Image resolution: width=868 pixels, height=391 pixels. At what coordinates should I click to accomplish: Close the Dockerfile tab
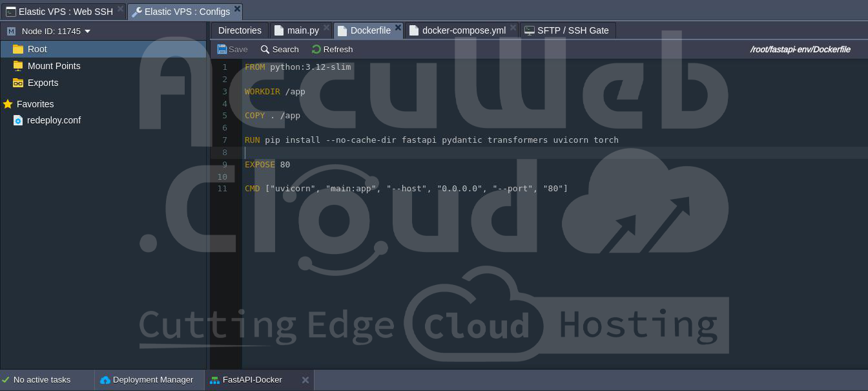[x=398, y=28]
